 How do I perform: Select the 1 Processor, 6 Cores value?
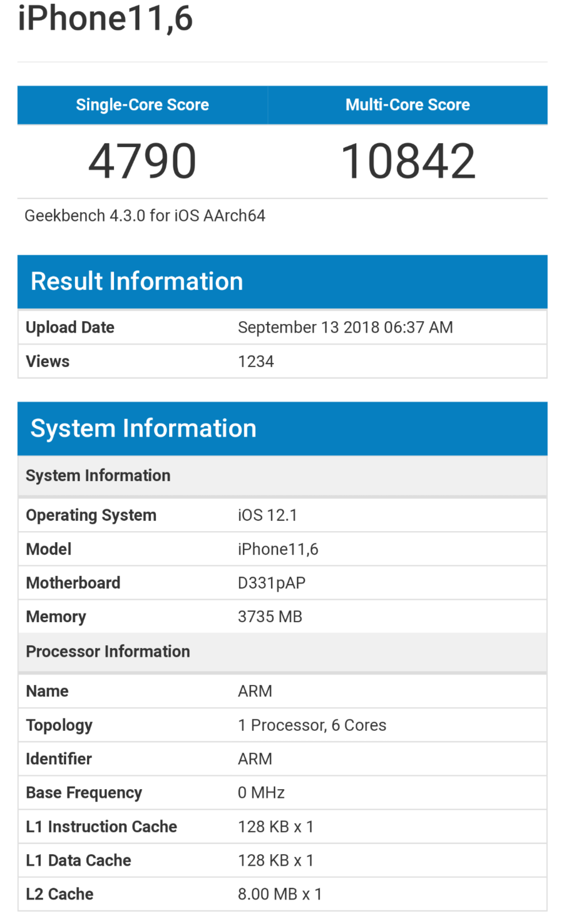[x=312, y=725]
